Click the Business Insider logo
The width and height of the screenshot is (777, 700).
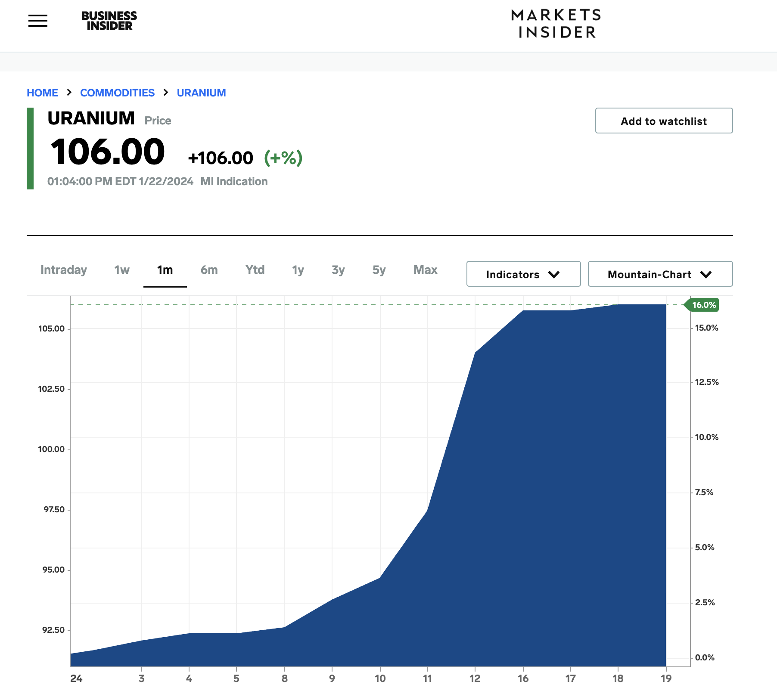tap(109, 21)
